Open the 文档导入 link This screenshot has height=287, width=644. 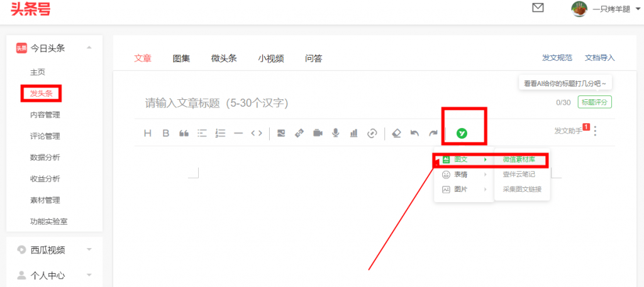pos(599,58)
